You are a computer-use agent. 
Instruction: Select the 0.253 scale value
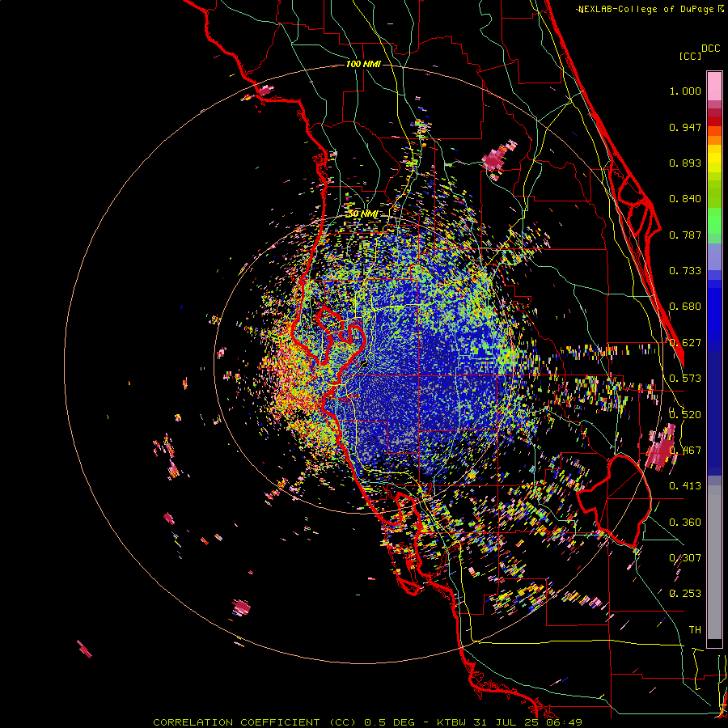tap(685, 594)
